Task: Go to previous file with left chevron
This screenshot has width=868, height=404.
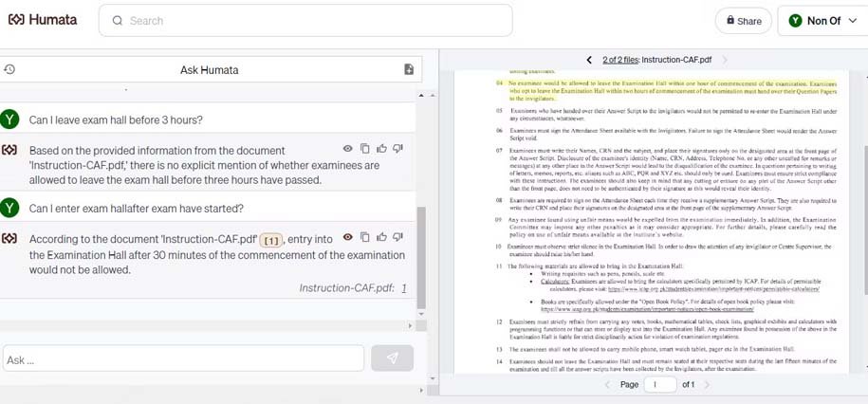Action: click(589, 60)
